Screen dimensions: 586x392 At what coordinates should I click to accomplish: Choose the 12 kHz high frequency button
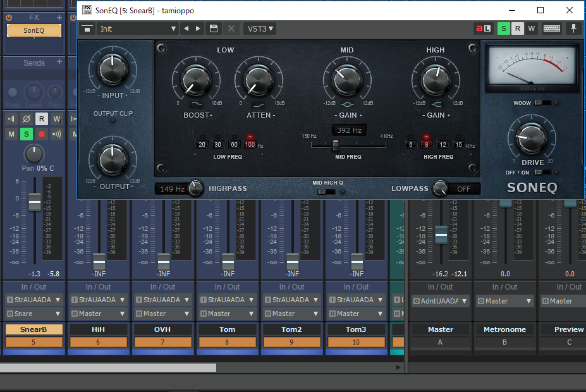(443, 145)
